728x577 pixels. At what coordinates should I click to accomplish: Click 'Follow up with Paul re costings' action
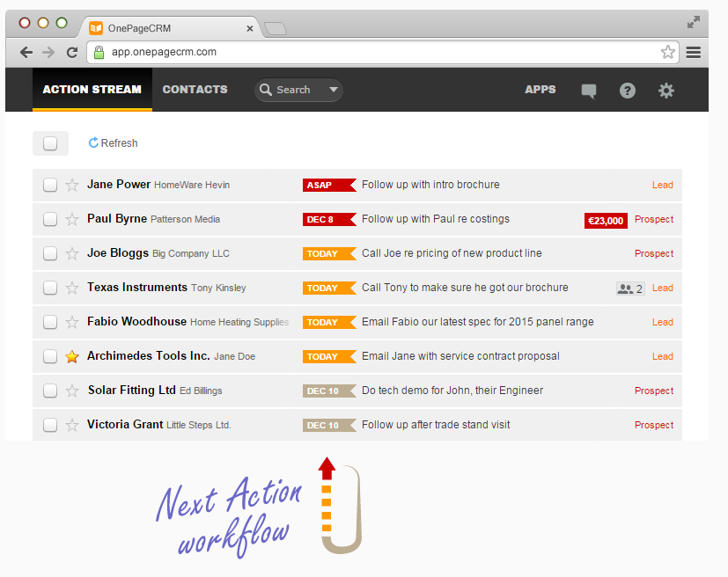click(x=436, y=219)
